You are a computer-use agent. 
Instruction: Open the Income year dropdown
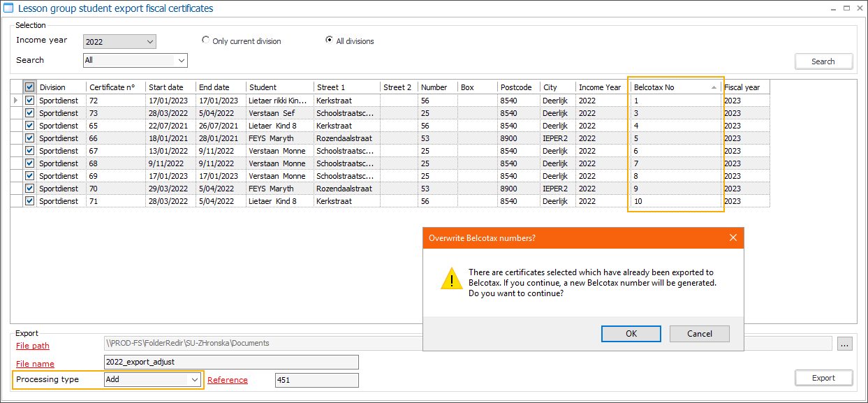150,42
